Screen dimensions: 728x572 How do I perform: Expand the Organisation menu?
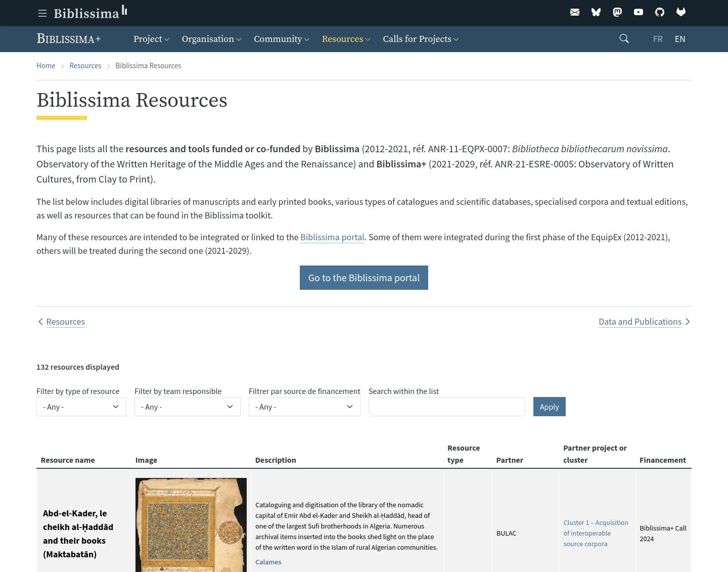coord(211,39)
